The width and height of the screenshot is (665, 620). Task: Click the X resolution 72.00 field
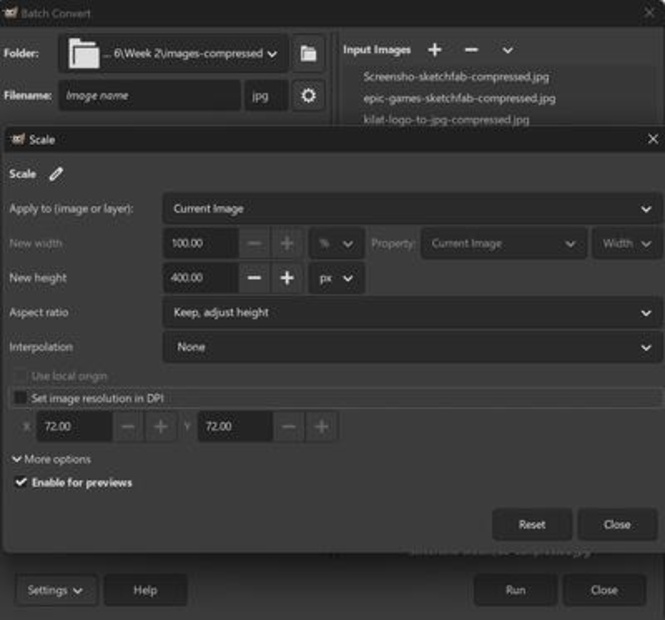click(74, 426)
